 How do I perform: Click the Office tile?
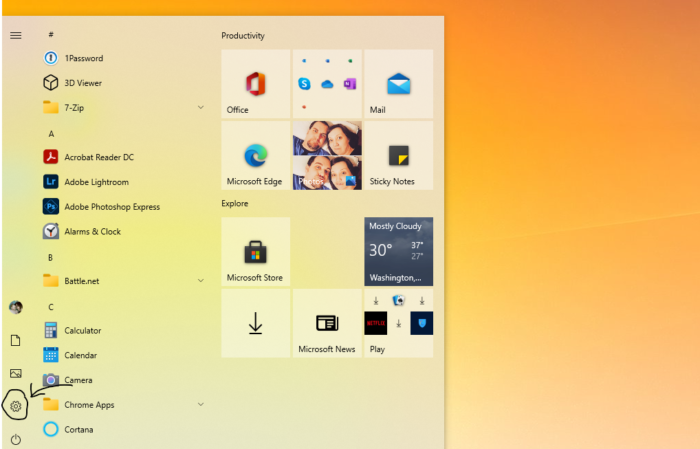tap(255, 84)
